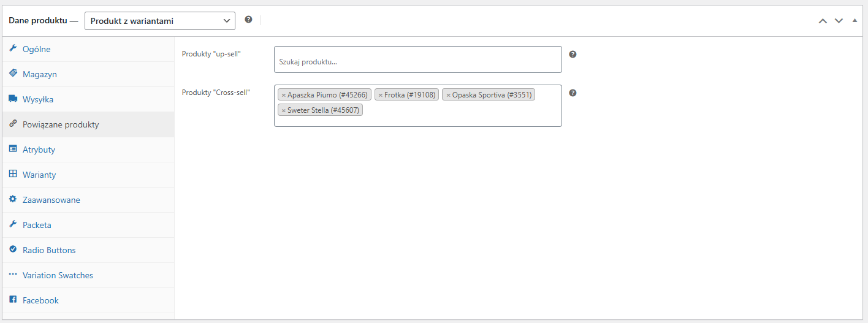Move product data panel down
Viewport: 868px width, 323px height.
pyautogui.click(x=839, y=21)
